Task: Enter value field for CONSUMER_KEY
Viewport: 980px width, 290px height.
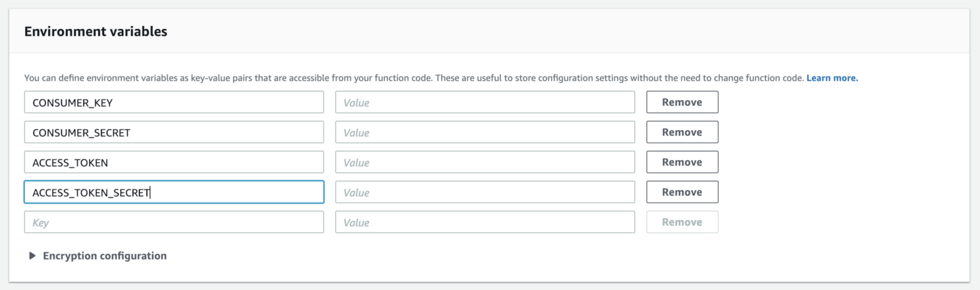Action: point(484,102)
